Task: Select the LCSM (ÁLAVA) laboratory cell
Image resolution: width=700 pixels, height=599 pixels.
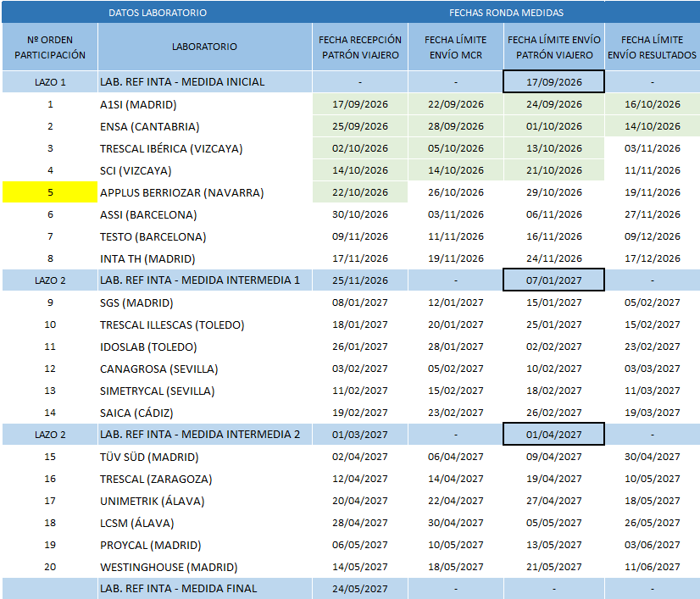Action: coord(204,523)
